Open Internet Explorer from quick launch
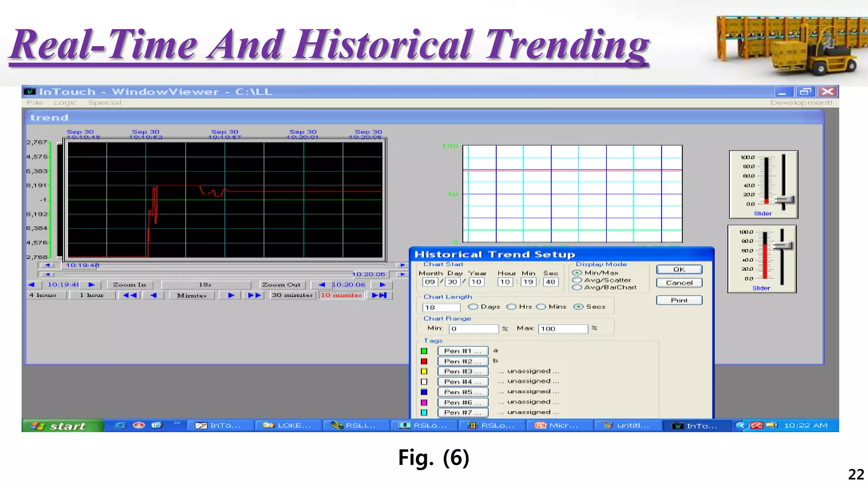868x488 pixels. 120,425
